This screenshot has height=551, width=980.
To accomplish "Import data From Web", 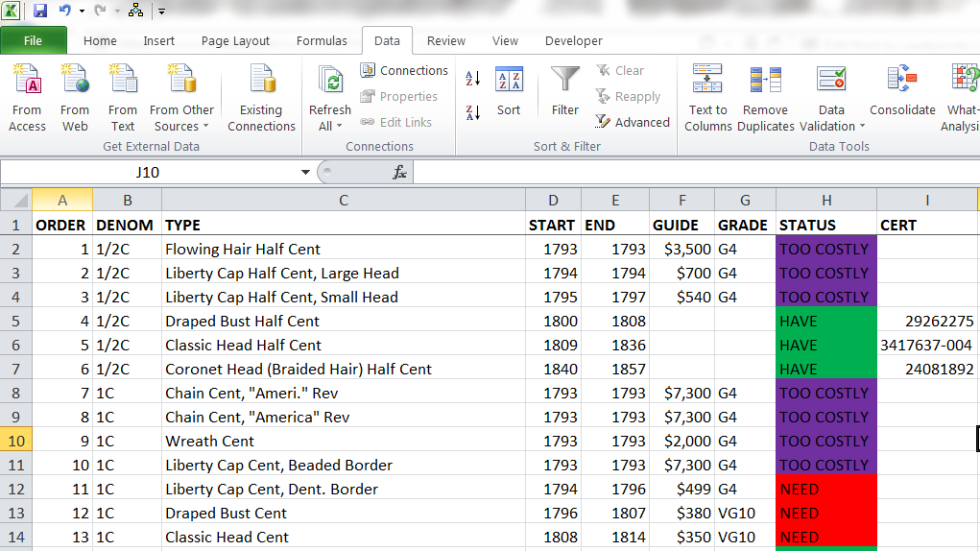I will click(75, 98).
